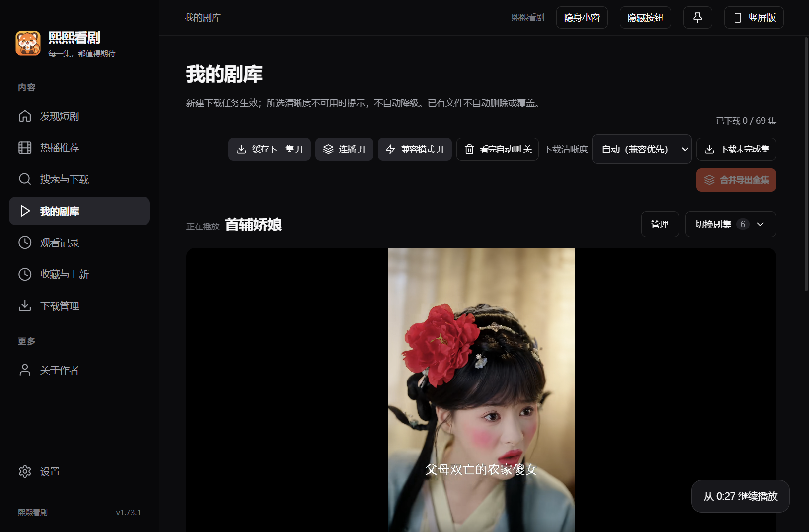Click the 管理 button
Image resolution: width=809 pixels, height=532 pixels.
click(660, 225)
